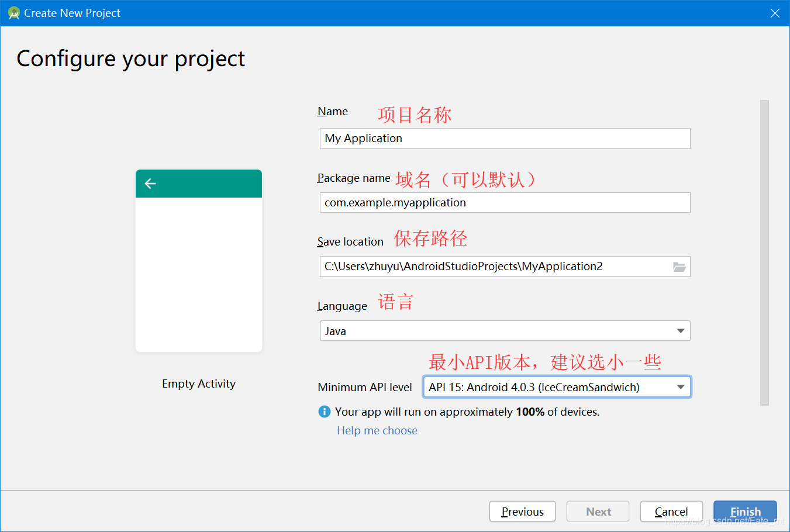Click the disabled Next button
Screen dimensions: 790x532
click(598, 512)
